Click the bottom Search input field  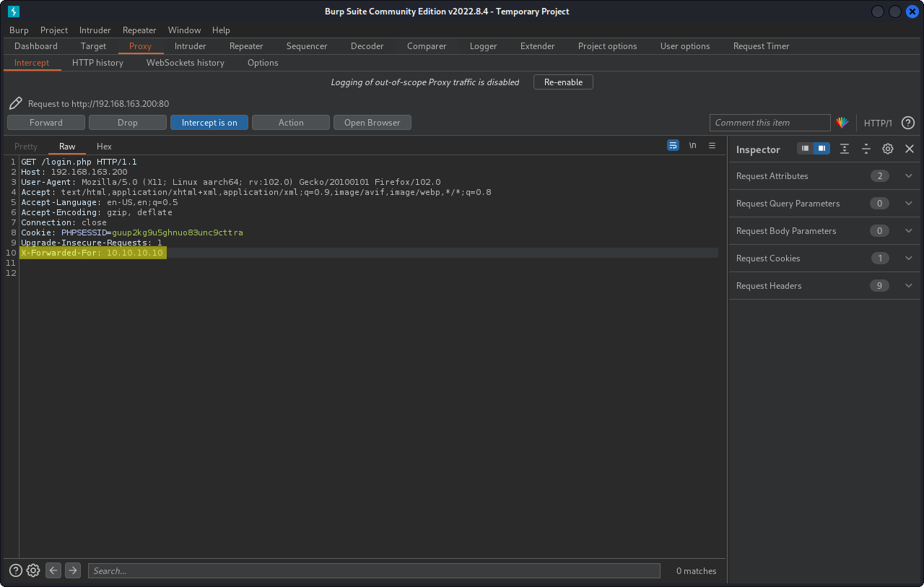point(374,570)
